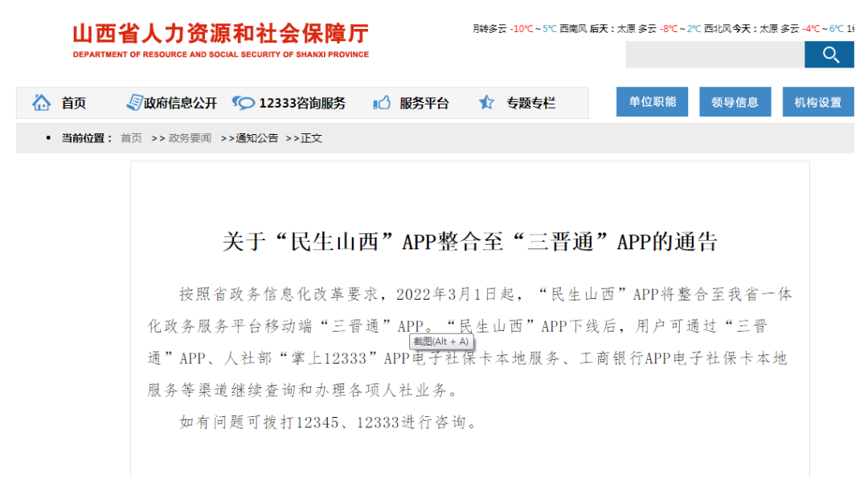Click the speech bubble icon beside 12333咨询服务

[243, 103]
